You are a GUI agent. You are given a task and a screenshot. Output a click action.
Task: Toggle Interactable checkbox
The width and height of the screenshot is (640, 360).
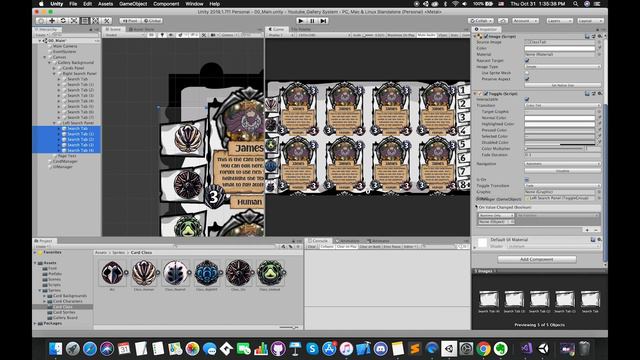click(x=527, y=99)
